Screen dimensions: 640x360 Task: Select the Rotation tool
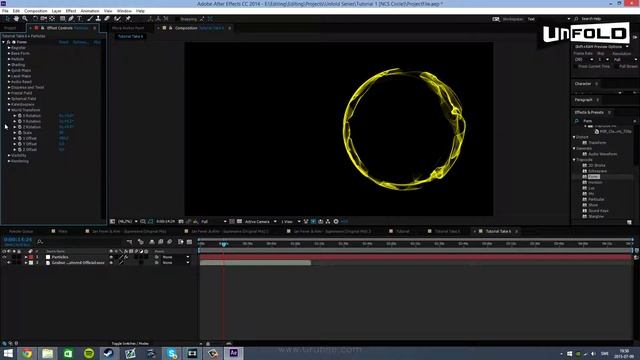click(x=35, y=19)
